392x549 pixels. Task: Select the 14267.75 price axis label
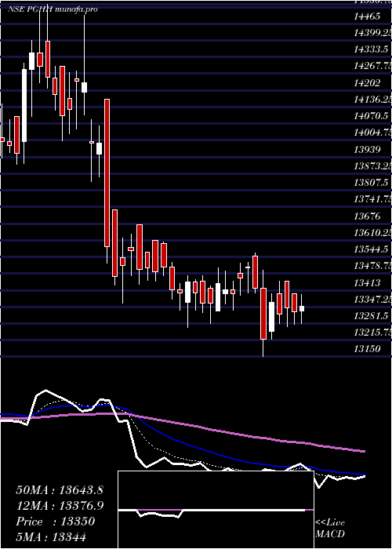(372, 66)
